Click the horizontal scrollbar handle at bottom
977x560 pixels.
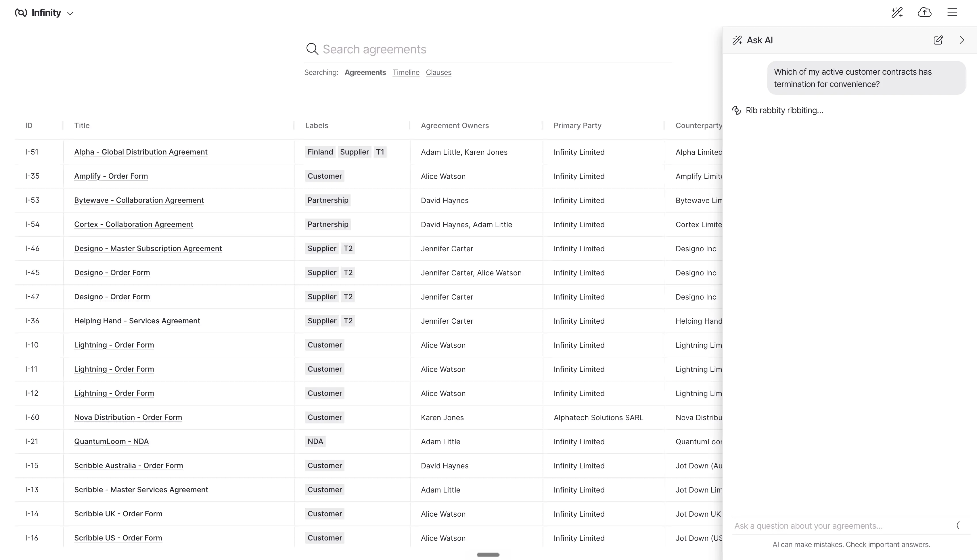[x=488, y=555]
